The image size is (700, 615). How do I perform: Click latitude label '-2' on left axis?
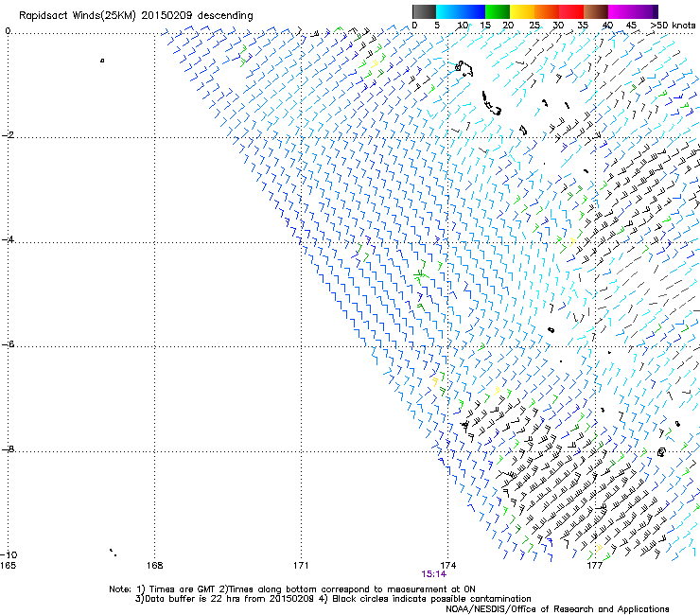point(8,135)
